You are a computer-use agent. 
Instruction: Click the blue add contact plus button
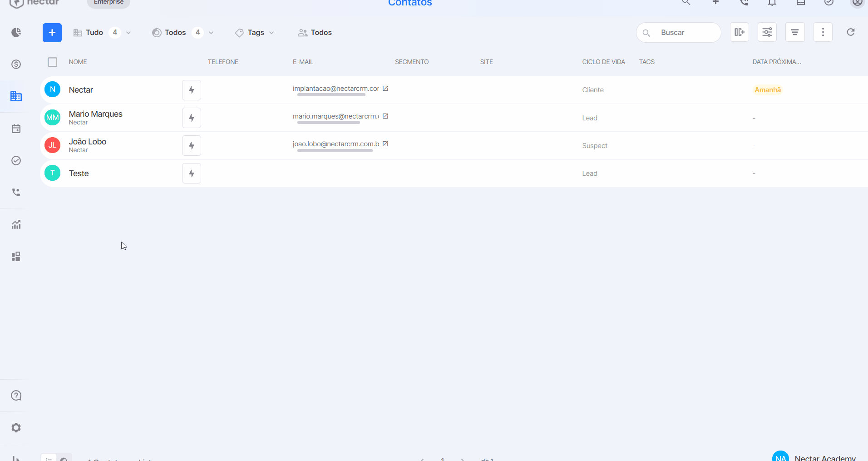(52, 33)
